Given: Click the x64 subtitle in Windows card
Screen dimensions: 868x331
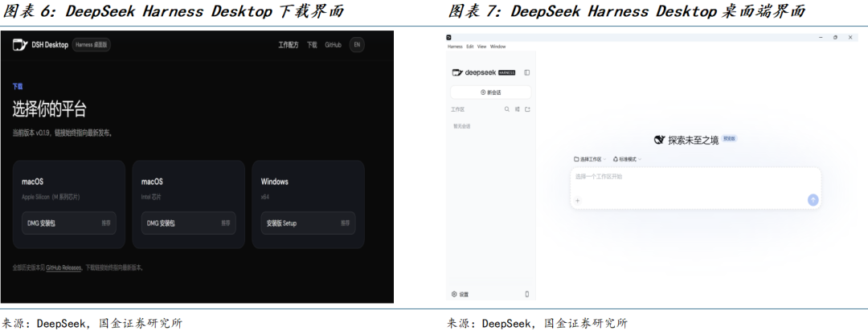Looking at the screenshot, I should point(264,197).
